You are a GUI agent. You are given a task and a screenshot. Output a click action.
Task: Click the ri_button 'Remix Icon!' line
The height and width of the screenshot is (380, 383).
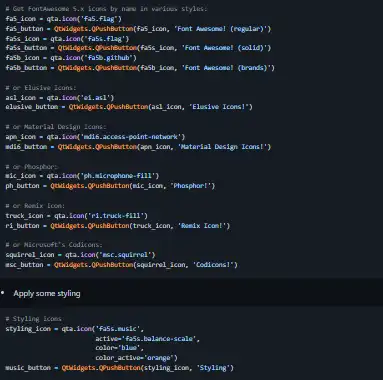coord(118,226)
